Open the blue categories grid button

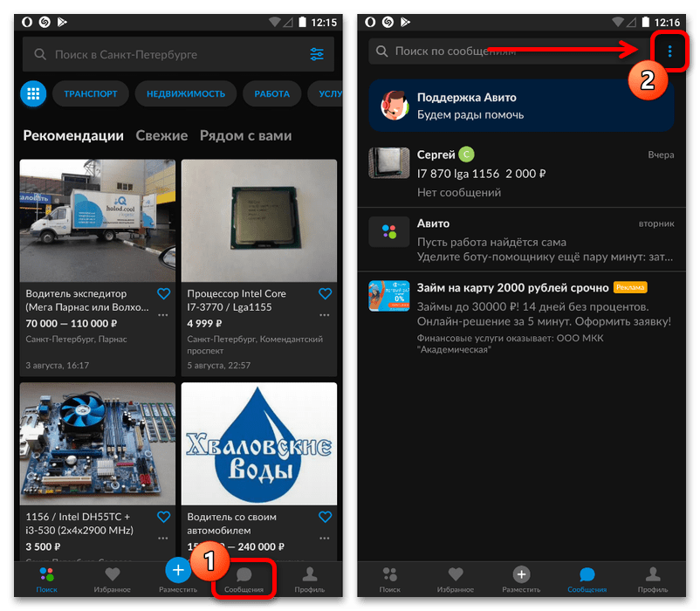(x=34, y=93)
